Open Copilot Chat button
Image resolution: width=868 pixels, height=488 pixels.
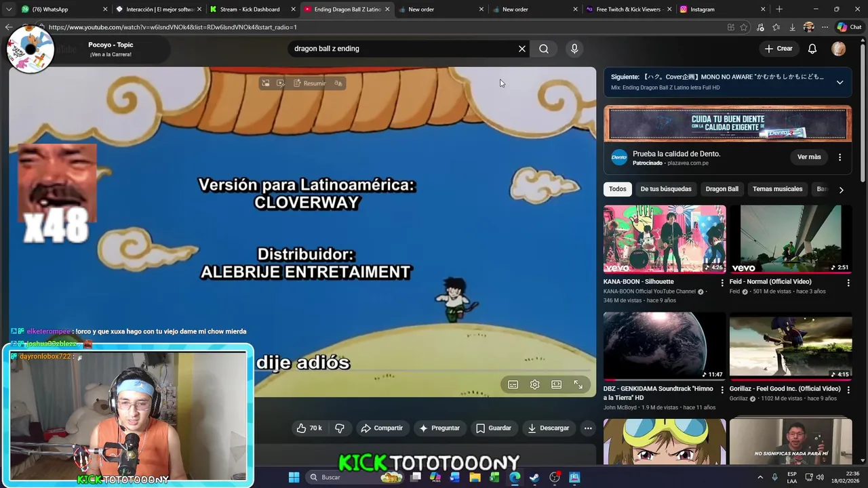coord(849,27)
